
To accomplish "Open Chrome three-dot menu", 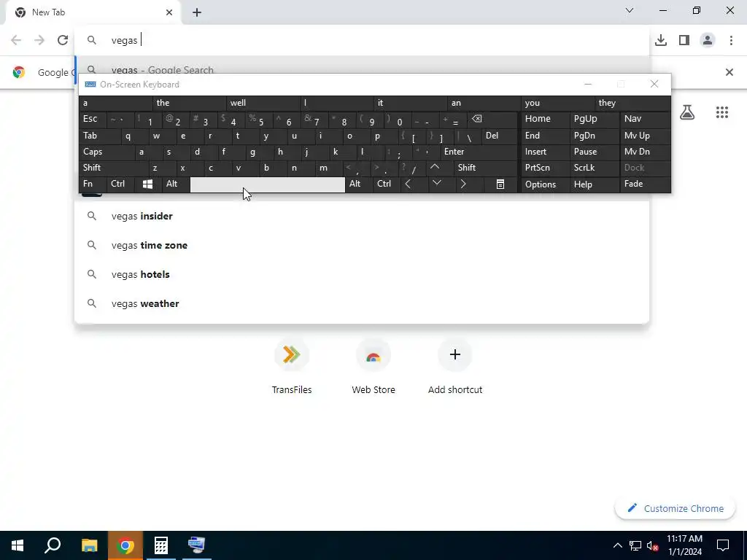I will tap(731, 41).
